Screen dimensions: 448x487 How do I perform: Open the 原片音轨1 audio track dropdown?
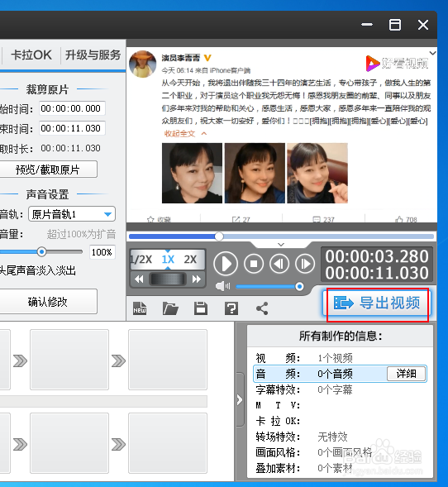pos(72,214)
